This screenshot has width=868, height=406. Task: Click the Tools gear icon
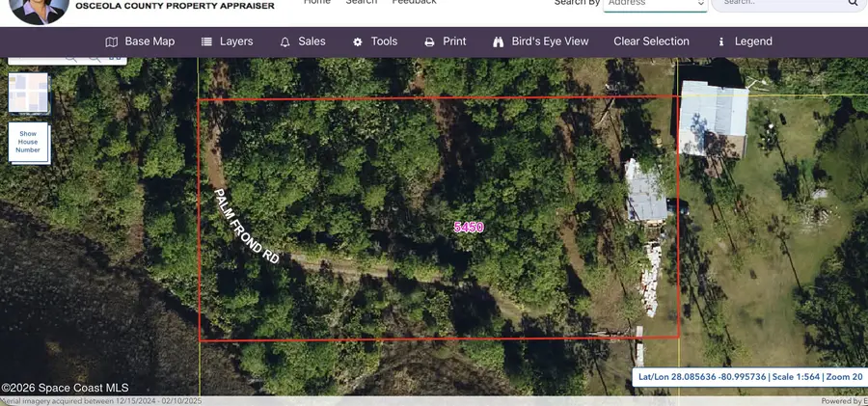point(358,42)
